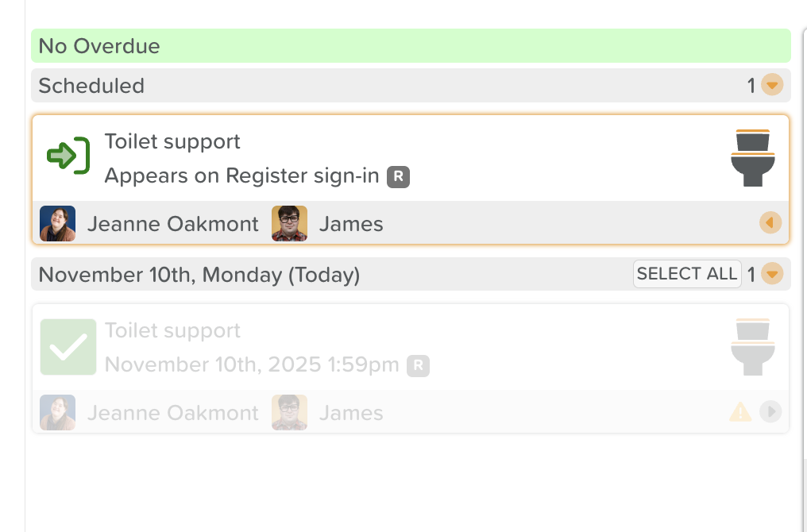807x532 pixels.
Task: Click Jeanne Oakmont's avatar in scheduled task
Action: click(57, 224)
